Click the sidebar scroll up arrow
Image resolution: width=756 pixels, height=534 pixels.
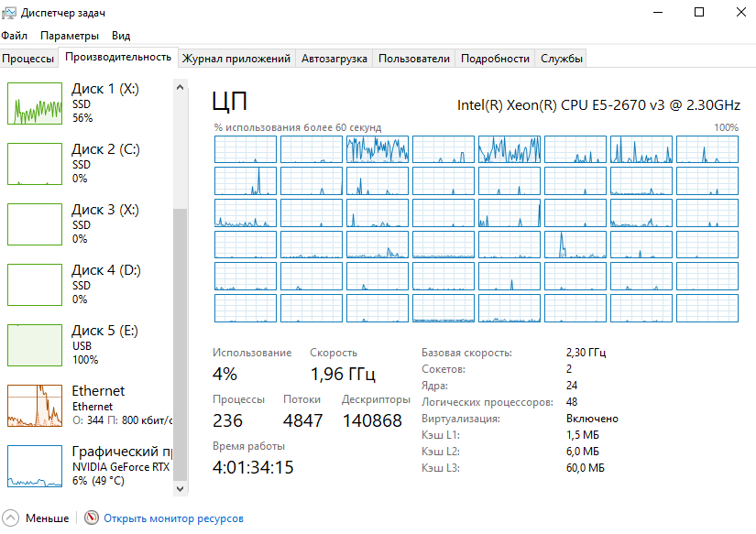point(180,87)
